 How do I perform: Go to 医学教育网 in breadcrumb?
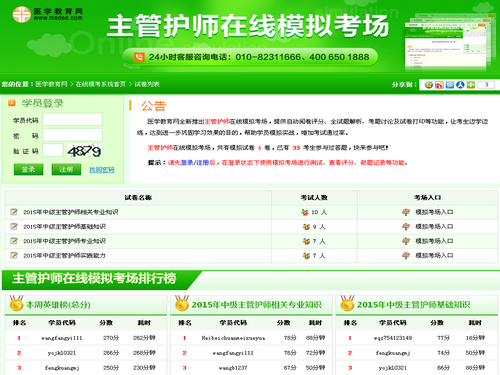(51, 84)
